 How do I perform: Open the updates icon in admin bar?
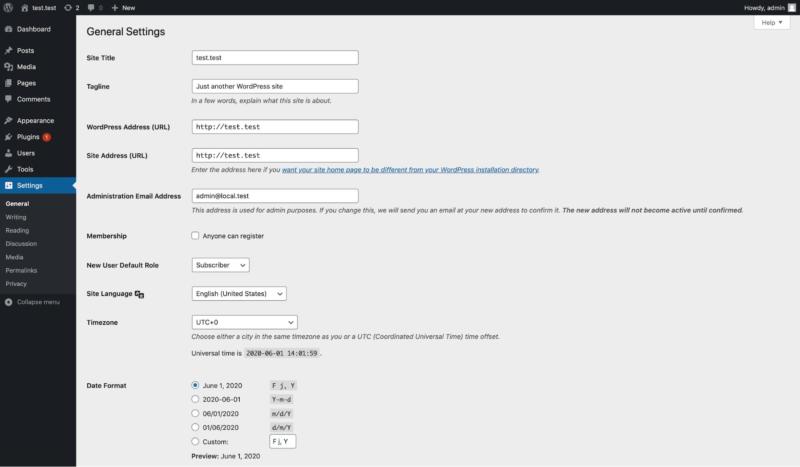click(x=67, y=7)
